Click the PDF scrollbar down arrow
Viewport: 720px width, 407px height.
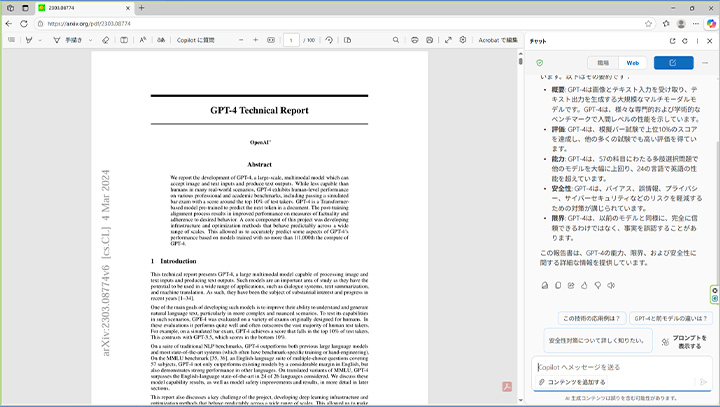point(520,400)
